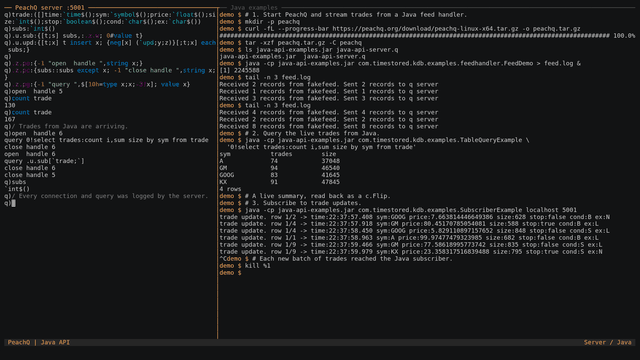Click comment '# 1. Start PeachQ and stream trades'

point(356,15)
